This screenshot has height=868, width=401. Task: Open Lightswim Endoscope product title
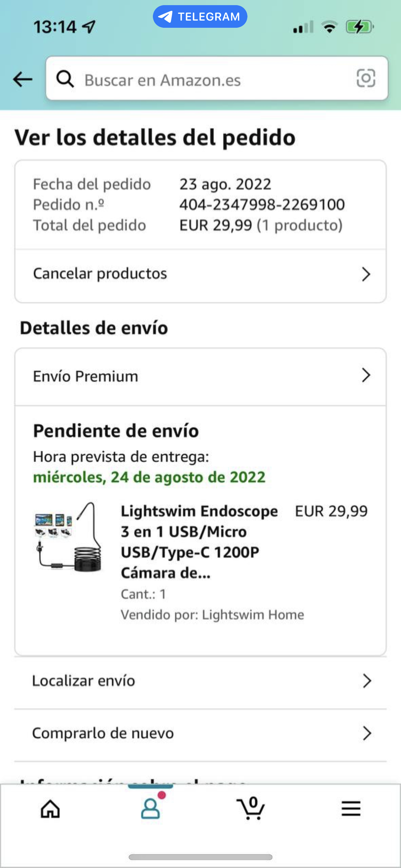coord(199,542)
